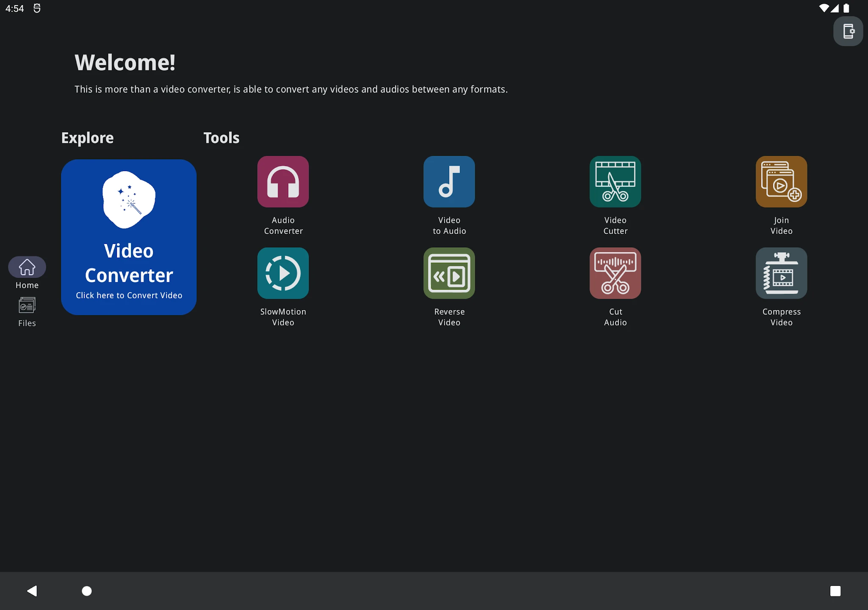Open the Join Video tool
Viewport: 868px width, 610px height.
click(782, 182)
